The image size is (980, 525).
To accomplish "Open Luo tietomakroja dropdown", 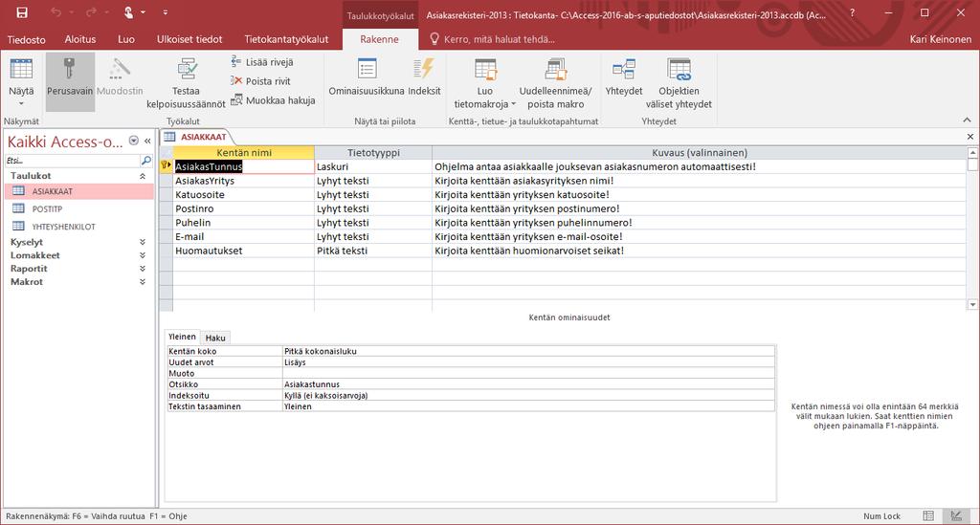I will tap(485, 82).
